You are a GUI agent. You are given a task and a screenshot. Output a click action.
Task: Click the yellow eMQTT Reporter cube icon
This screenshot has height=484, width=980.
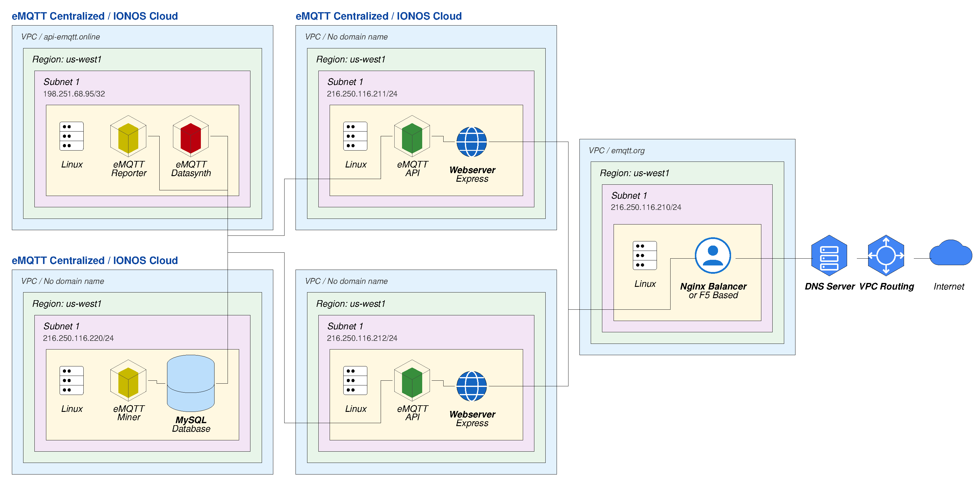pos(128,136)
